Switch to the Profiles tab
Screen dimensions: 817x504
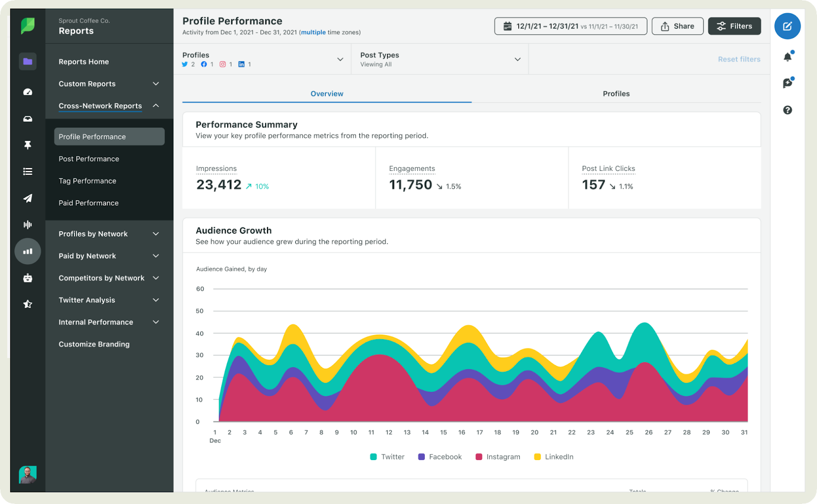point(616,93)
